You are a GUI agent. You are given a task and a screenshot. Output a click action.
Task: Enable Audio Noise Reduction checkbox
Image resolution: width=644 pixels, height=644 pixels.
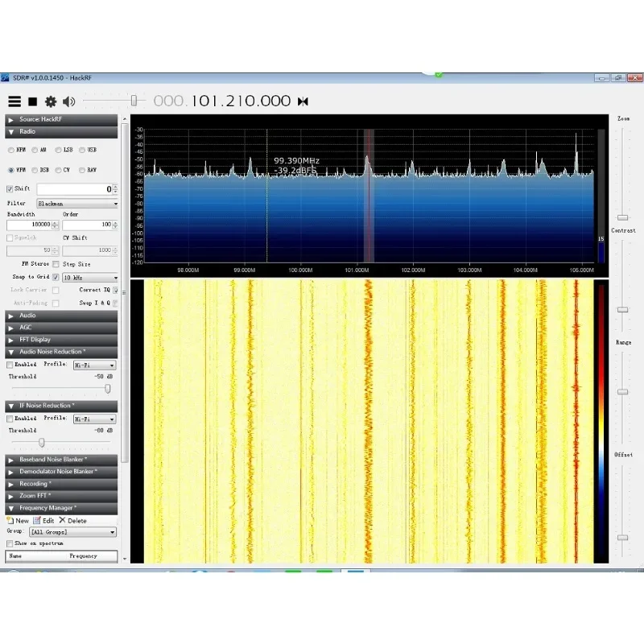(10, 365)
